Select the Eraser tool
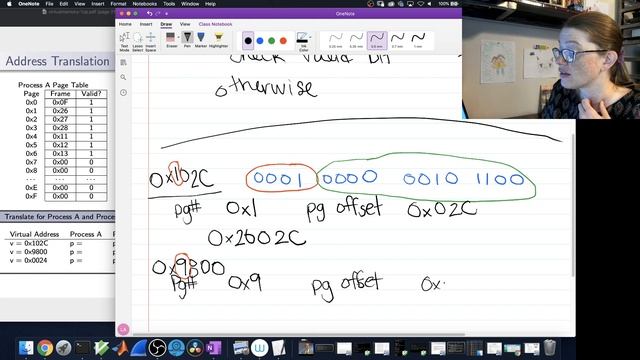 tap(171, 40)
